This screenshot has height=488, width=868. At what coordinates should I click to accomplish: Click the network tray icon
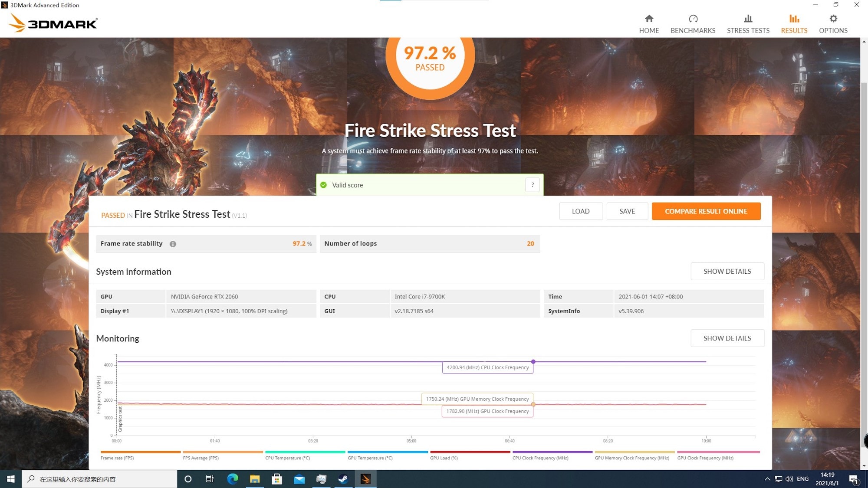[x=779, y=479]
